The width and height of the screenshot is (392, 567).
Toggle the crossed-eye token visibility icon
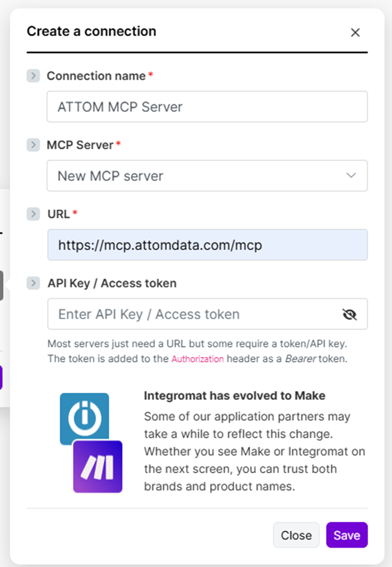click(349, 314)
